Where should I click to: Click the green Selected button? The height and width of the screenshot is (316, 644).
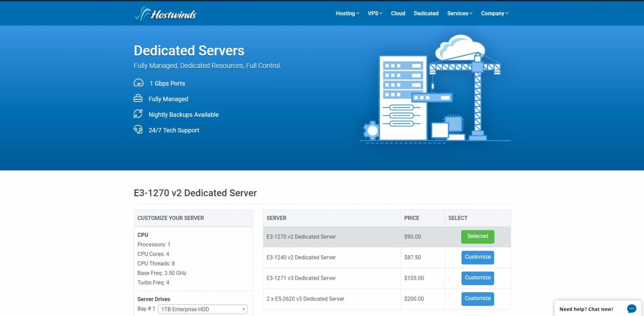point(478,237)
